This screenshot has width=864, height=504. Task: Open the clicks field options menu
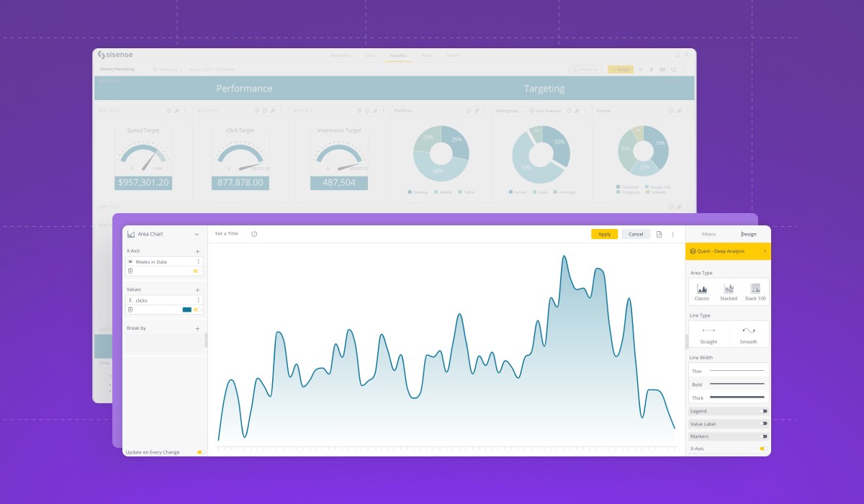click(199, 300)
